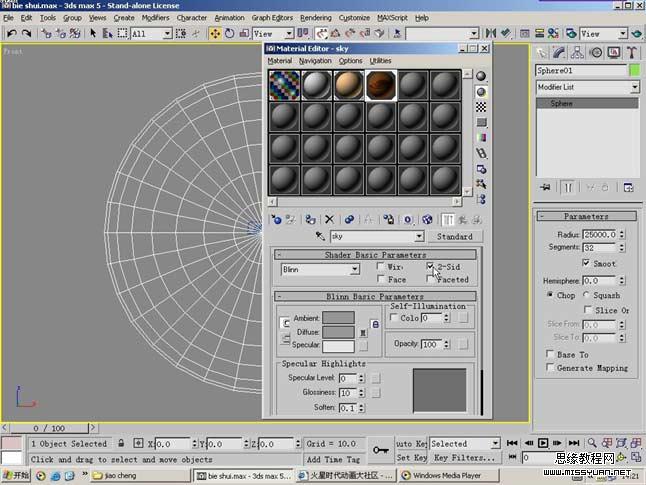Image resolution: width=646 pixels, height=485 pixels.
Task: Enable Generate Mapping Coords checkbox
Action: tap(550, 367)
